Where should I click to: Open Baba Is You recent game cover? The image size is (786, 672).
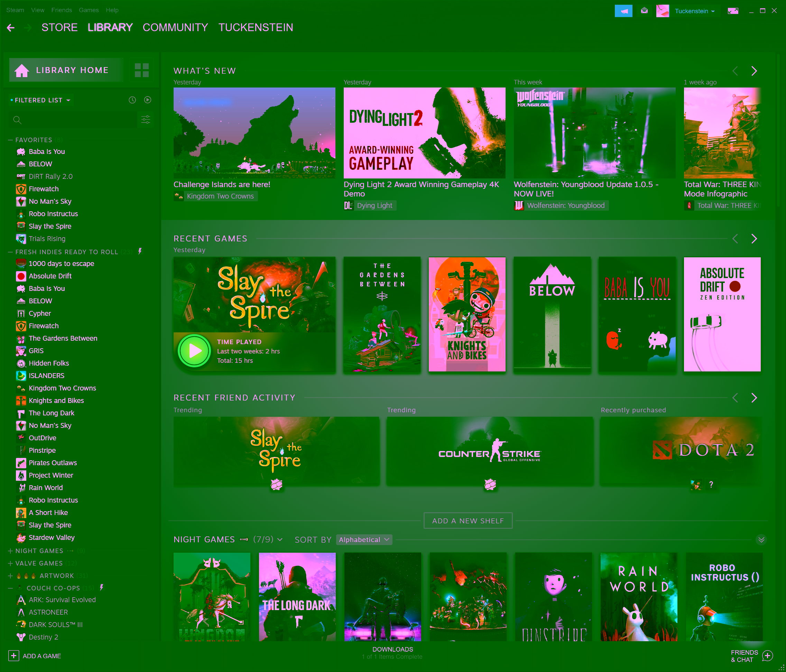click(637, 315)
